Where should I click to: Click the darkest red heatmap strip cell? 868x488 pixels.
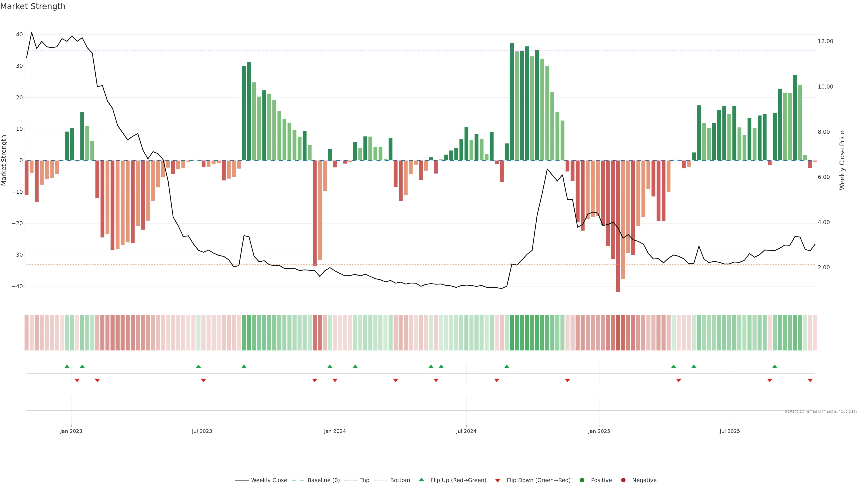[618, 332]
